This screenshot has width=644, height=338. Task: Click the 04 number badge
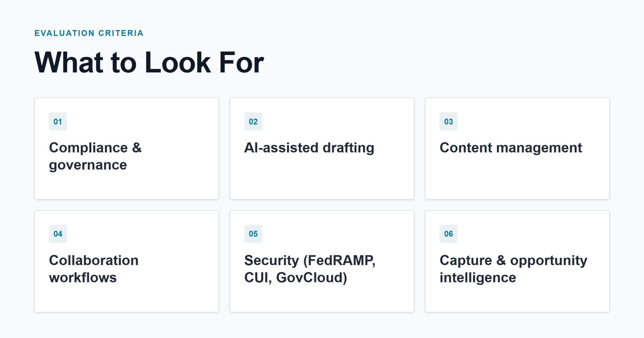(58, 234)
